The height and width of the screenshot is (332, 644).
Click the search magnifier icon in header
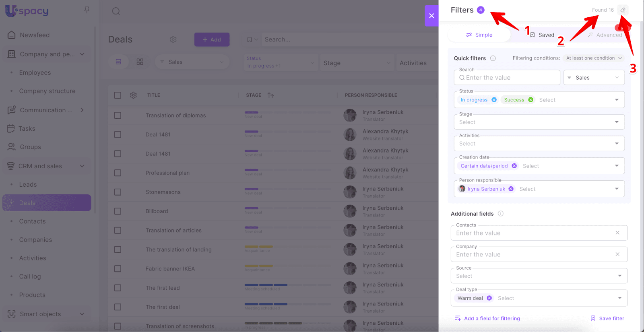(x=116, y=11)
